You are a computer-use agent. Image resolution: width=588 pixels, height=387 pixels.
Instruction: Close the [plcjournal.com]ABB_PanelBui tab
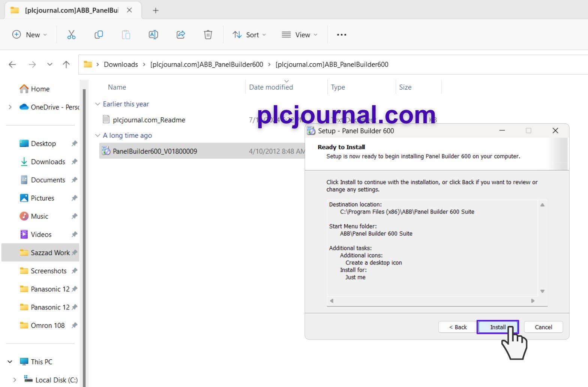coord(129,10)
